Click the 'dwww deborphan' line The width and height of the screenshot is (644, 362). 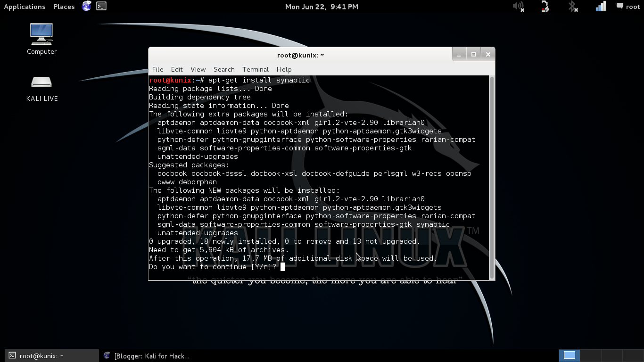click(187, 182)
